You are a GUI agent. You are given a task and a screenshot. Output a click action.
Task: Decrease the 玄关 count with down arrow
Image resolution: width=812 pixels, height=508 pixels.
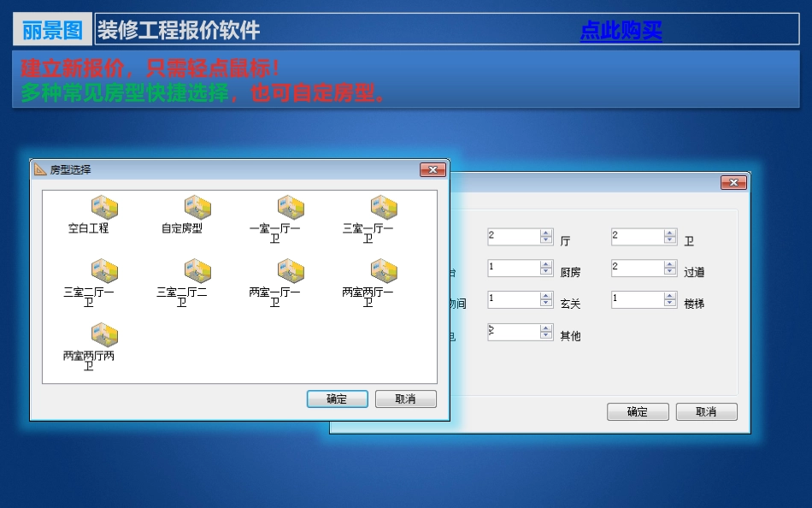546,303
